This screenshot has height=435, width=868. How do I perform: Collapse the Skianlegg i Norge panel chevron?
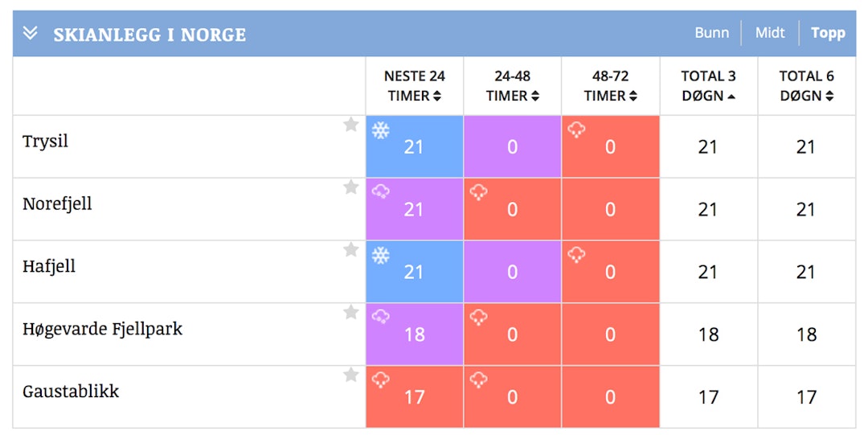(x=31, y=33)
